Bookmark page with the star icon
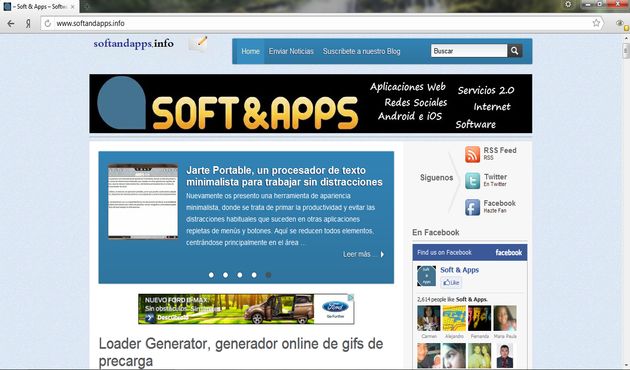This screenshot has height=370, width=630. click(596, 23)
